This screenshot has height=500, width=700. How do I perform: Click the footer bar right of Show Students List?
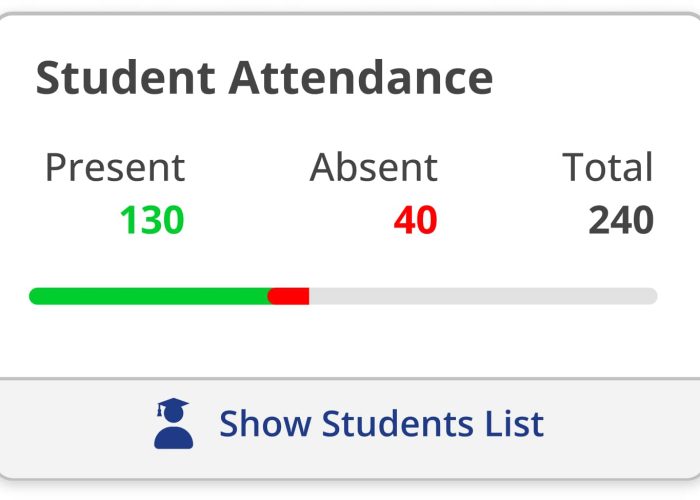(x=620, y=423)
